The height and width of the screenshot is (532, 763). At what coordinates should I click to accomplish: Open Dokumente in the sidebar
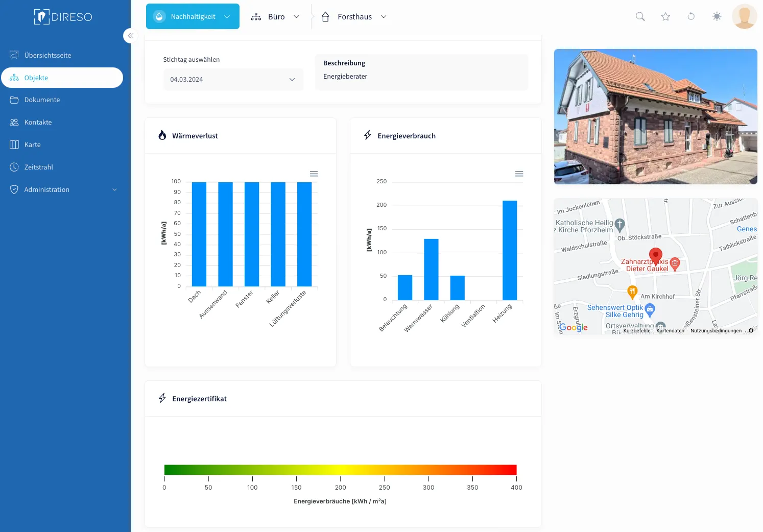[x=62, y=100]
